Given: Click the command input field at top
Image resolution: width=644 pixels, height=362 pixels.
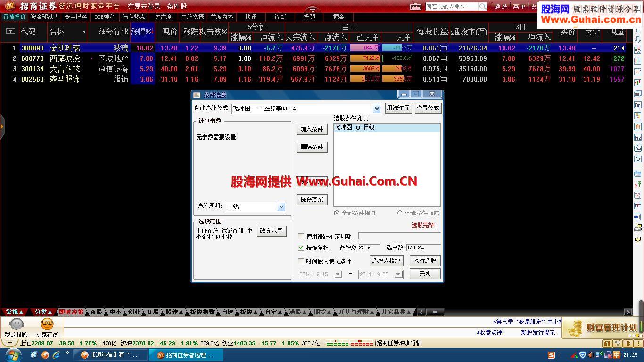Looking at the screenshot, I should click(452, 7).
